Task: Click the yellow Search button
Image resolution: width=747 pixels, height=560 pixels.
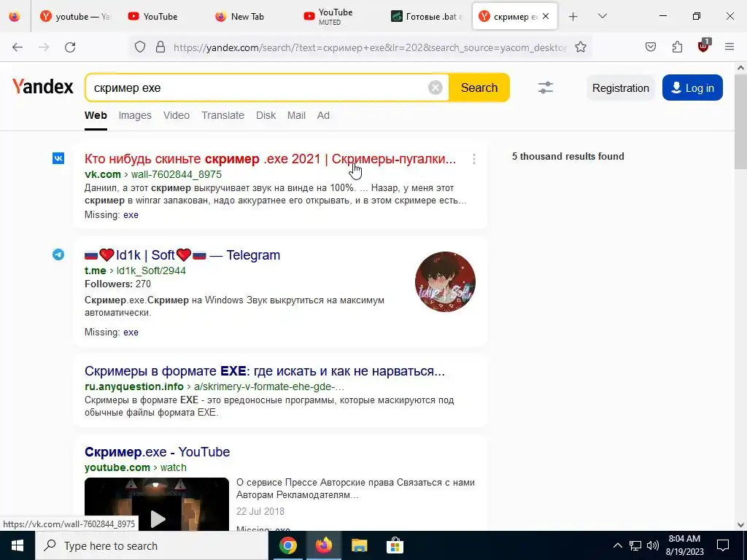Action: tap(479, 87)
